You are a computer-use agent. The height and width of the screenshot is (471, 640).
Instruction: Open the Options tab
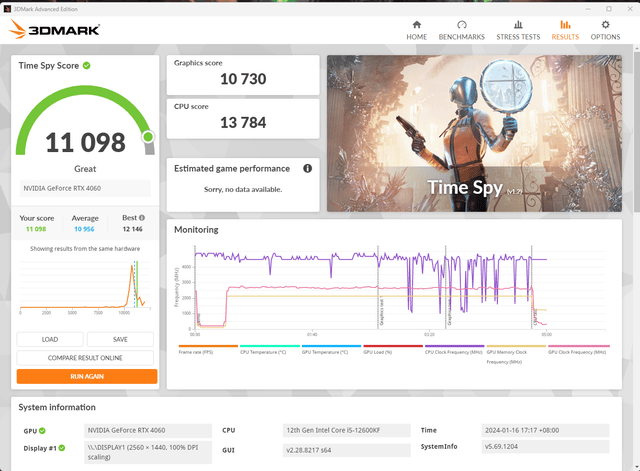(605, 31)
